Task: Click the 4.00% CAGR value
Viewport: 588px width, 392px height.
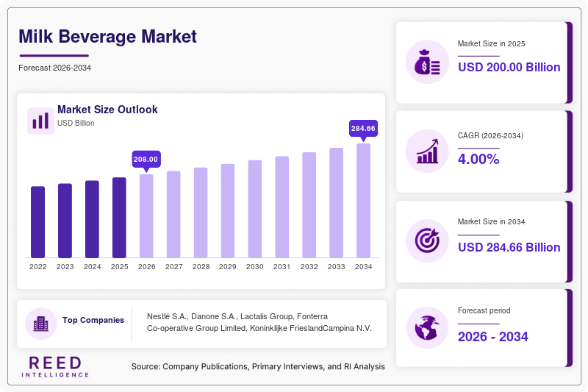Action: (x=478, y=159)
